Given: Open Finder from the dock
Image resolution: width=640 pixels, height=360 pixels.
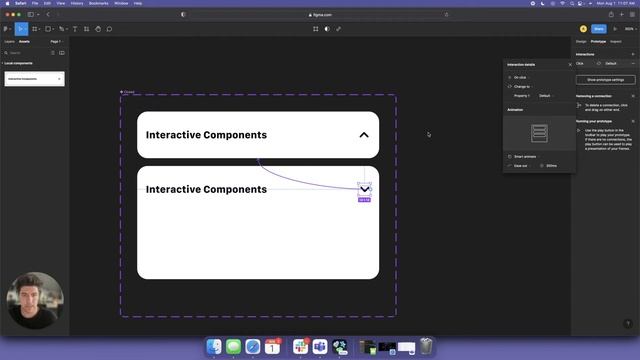Looking at the screenshot, I should point(214,347).
